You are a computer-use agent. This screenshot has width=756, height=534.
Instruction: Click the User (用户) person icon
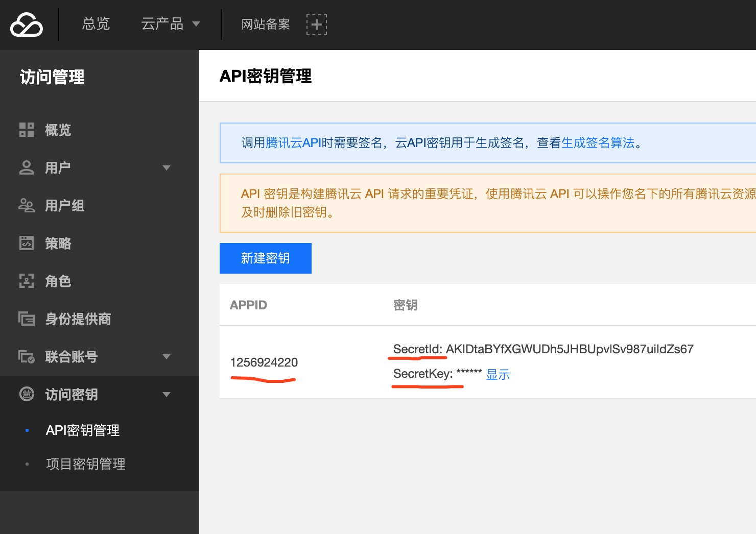27,167
